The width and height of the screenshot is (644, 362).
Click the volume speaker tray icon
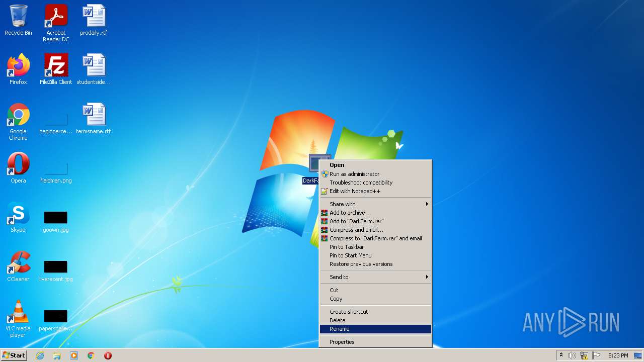pyautogui.click(x=572, y=355)
